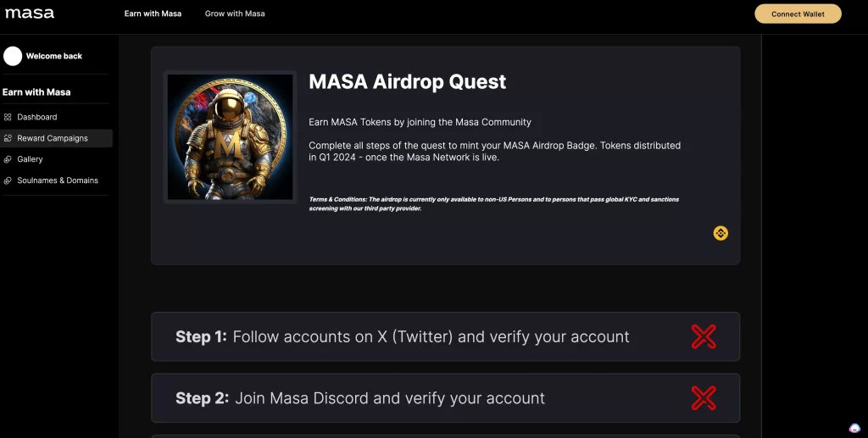Image resolution: width=868 pixels, height=438 pixels.
Task: Click the red X on Step 2
Action: click(704, 398)
